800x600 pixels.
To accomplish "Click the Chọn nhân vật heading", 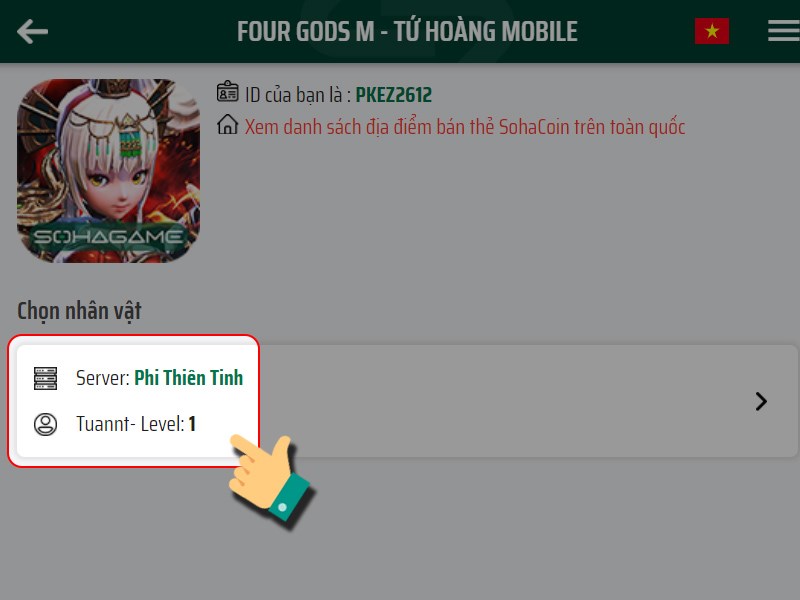I will 79,311.
